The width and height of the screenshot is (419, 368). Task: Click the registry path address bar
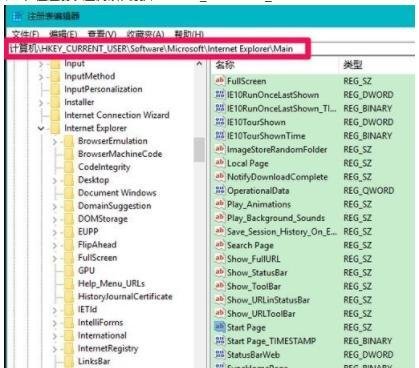157,49
